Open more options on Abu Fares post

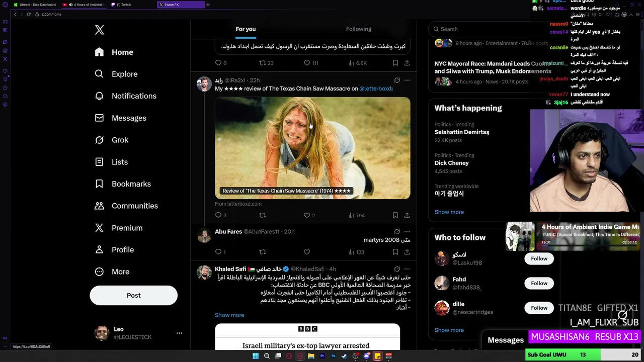pos(407,232)
